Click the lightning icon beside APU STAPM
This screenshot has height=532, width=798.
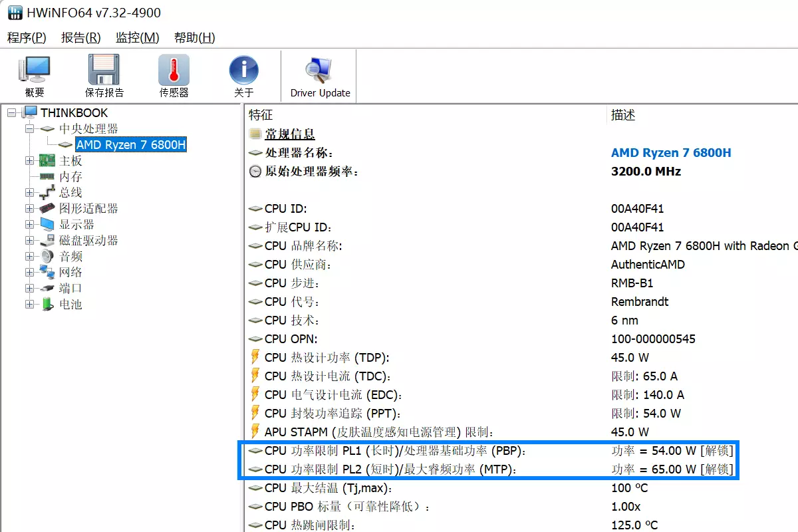255,432
